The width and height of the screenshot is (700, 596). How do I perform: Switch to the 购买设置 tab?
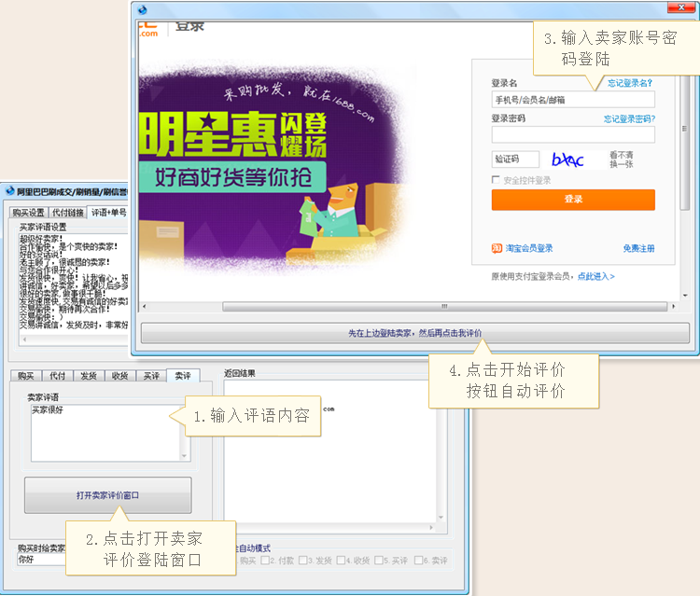click(29, 213)
